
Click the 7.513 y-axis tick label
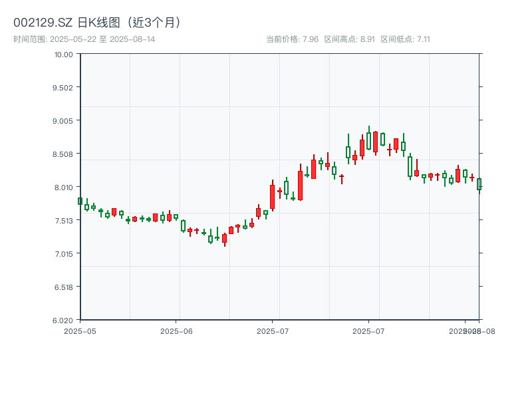(x=63, y=220)
